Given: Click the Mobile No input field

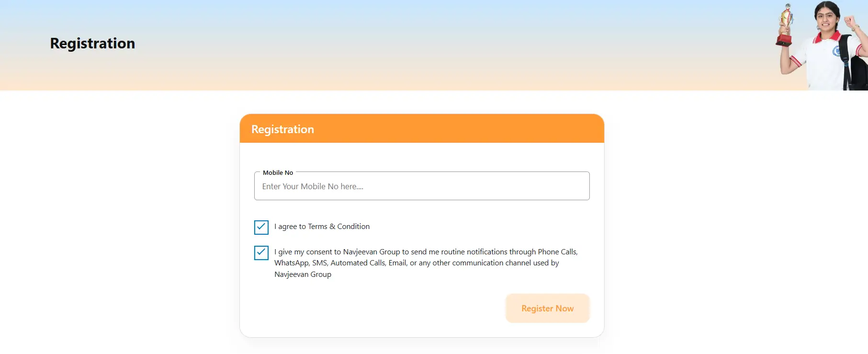Looking at the screenshot, I should (x=421, y=186).
